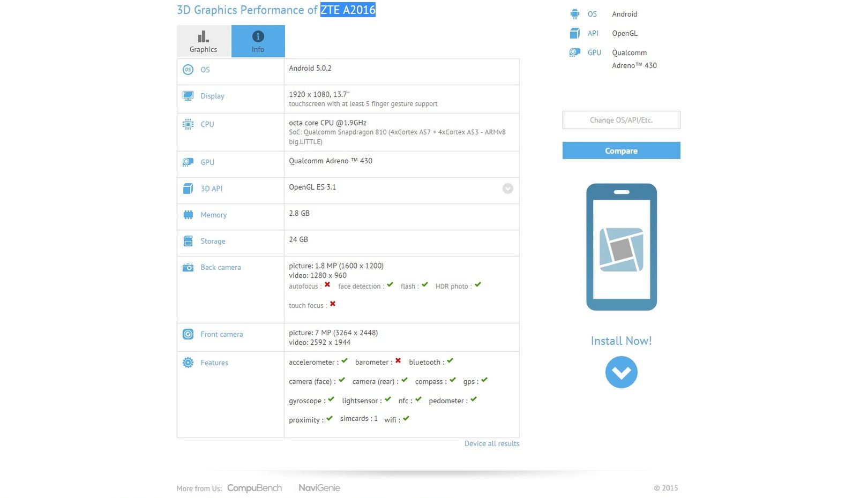Image resolution: width=868 pixels, height=498 pixels.
Task: Click the Install Now! link
Action: pyautogui.click(x=622, y=341)
